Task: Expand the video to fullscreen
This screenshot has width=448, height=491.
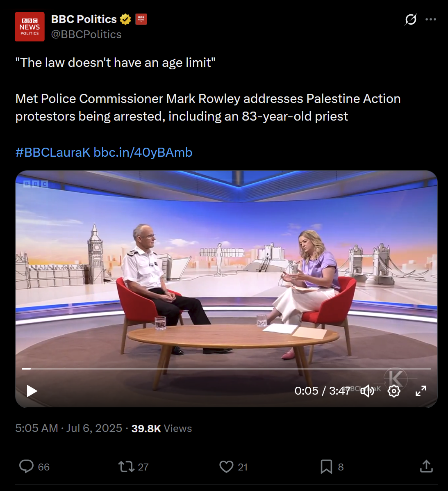Action: (421, 391)
